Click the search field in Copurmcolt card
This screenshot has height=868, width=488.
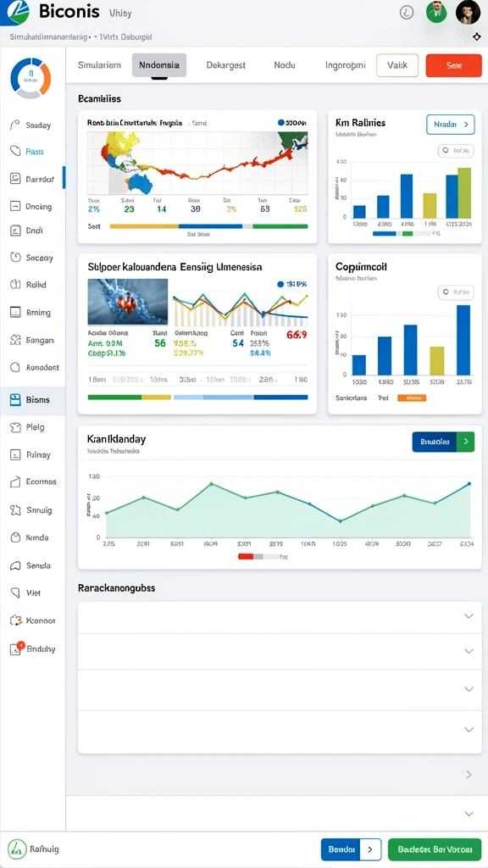pyautogui.click(x=456, y=292)
